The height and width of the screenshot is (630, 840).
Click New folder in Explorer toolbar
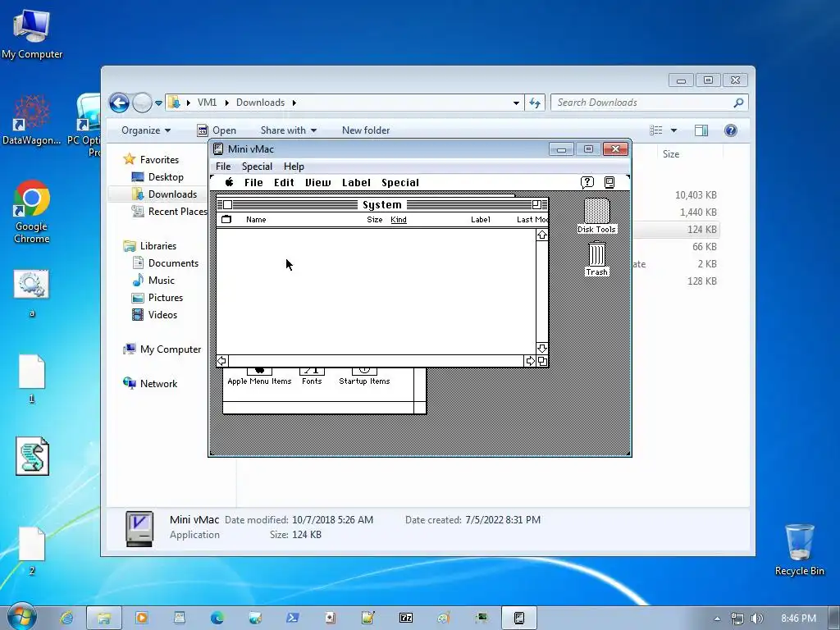coord(366,130)
